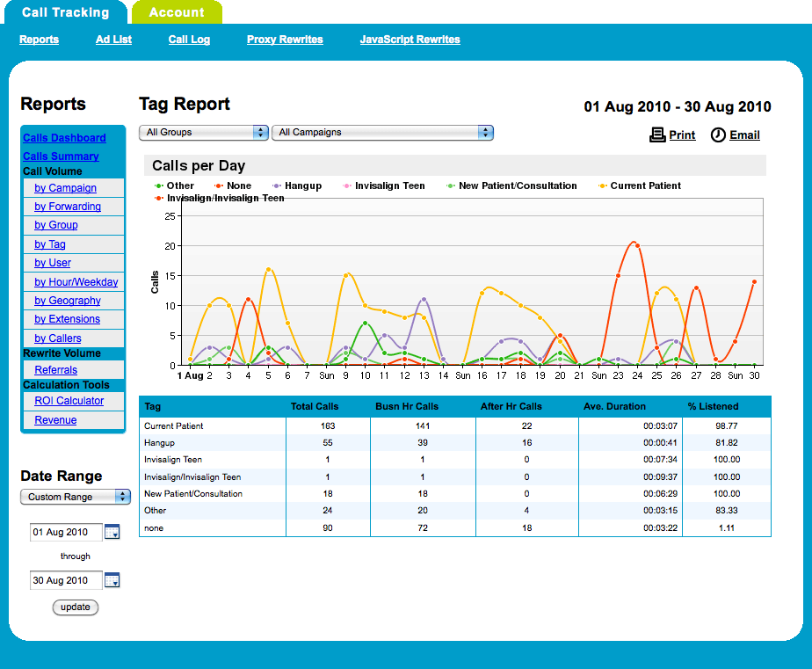Open the All Campaigns dropdown
The width and height of the screenshot is (812, 669).
pos(382,132)
